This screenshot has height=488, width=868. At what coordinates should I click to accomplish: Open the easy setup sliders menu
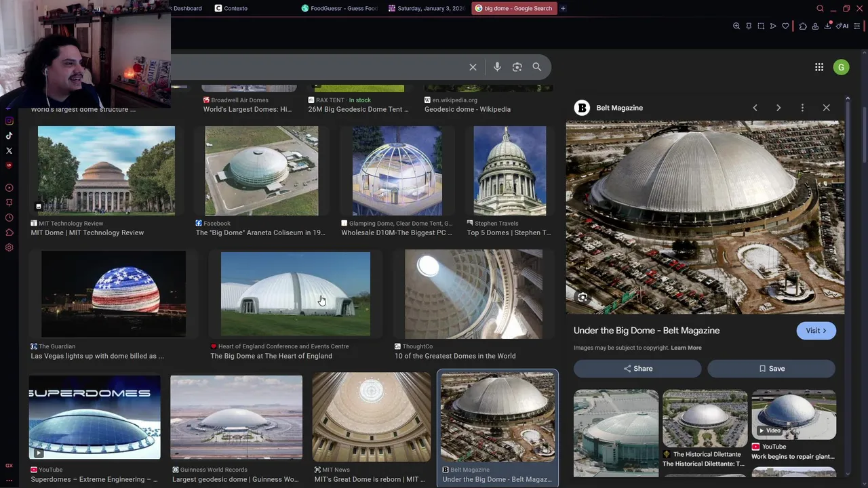[x=857, y=26]
